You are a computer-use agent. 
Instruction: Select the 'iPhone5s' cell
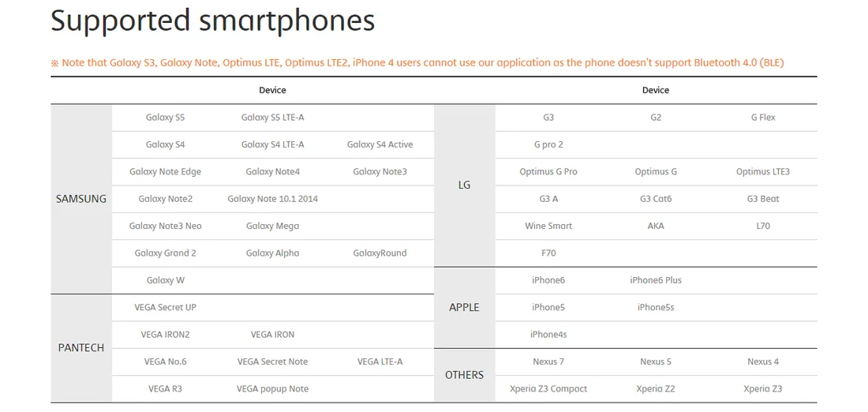pyautogui.click(x=656, y=307)
